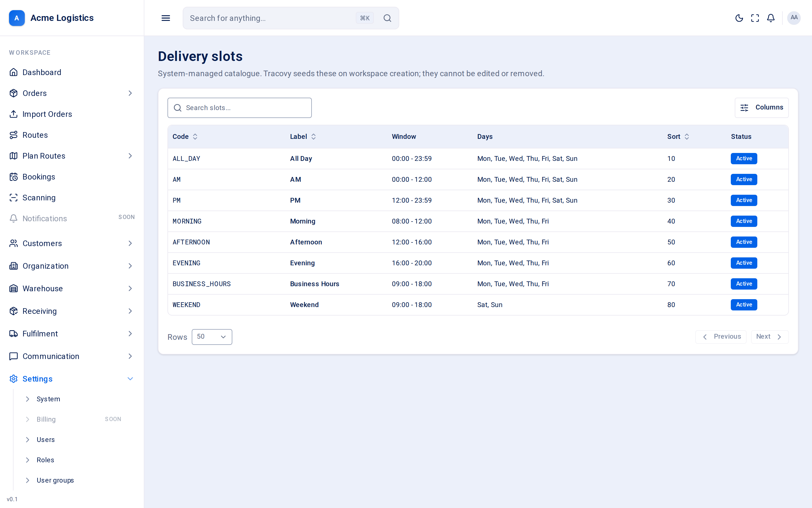Screen dimensions: 812x508
Task: Collapse sidebar with hamburger menu icon
Action: point(166,18)
